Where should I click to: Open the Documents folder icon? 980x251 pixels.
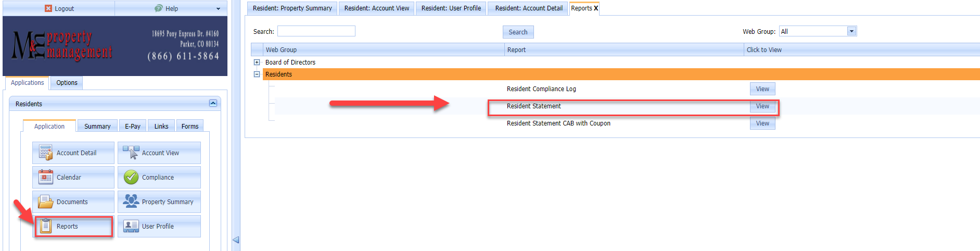[46, 202]
